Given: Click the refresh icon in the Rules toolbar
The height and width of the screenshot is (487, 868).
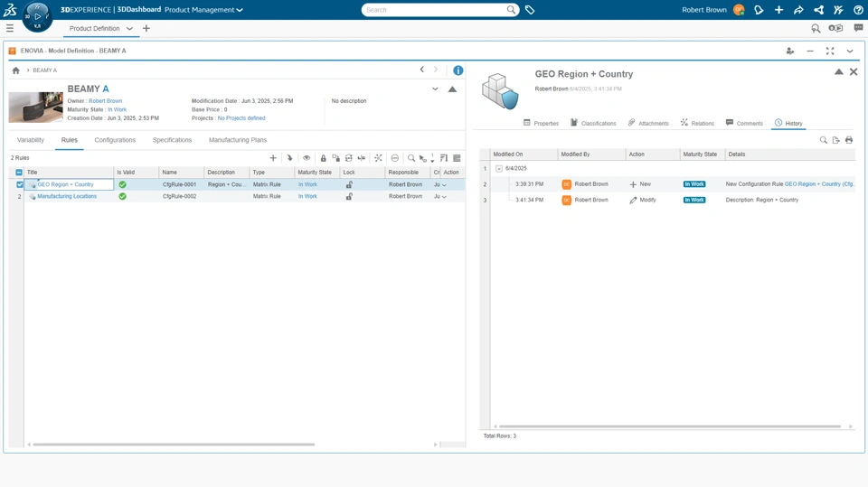Looking at the screenshot, I should (349, 158).
